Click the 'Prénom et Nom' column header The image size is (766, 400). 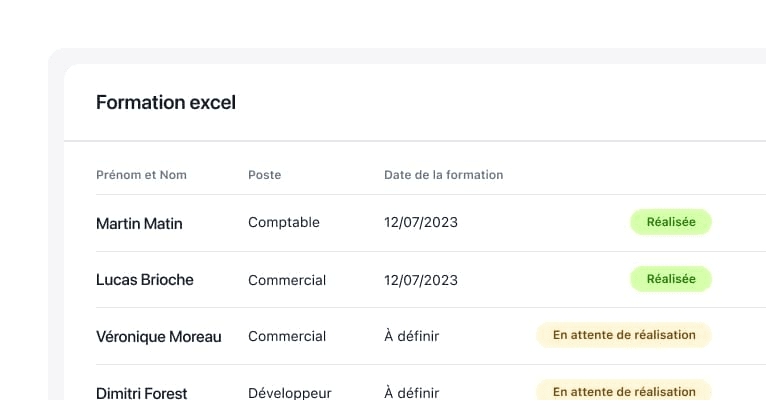[141, 175]
